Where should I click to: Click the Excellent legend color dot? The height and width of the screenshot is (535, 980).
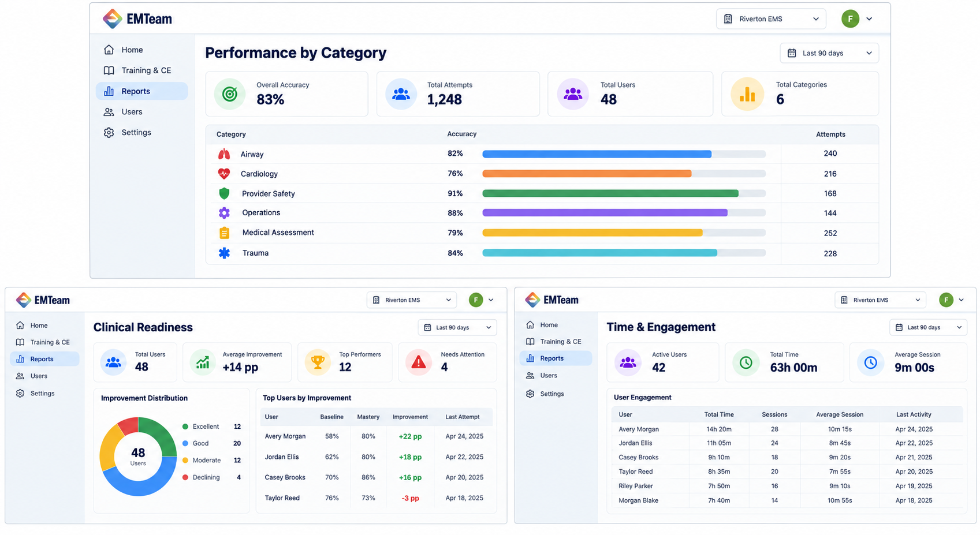[185, 426]
